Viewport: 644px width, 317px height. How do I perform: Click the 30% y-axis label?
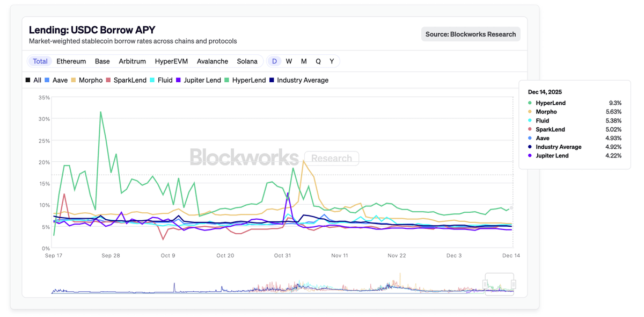click(45, 119)
